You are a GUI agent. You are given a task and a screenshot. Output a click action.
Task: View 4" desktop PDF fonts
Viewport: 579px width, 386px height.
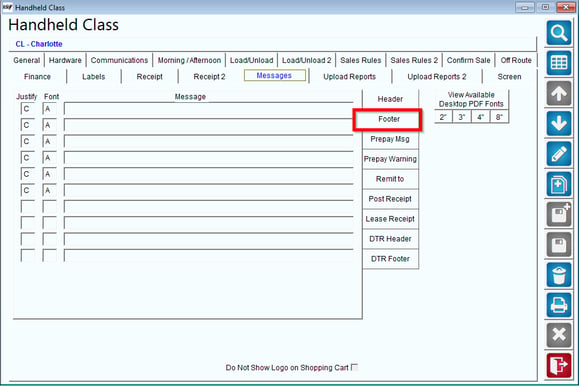click(x=480, y=117)
